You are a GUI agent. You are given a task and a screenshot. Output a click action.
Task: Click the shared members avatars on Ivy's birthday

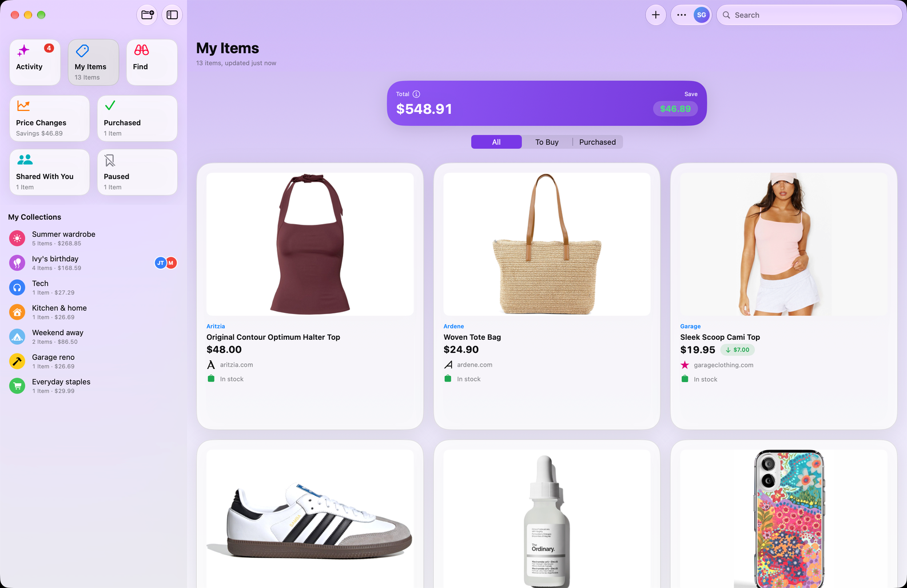(x=166, y=263)
